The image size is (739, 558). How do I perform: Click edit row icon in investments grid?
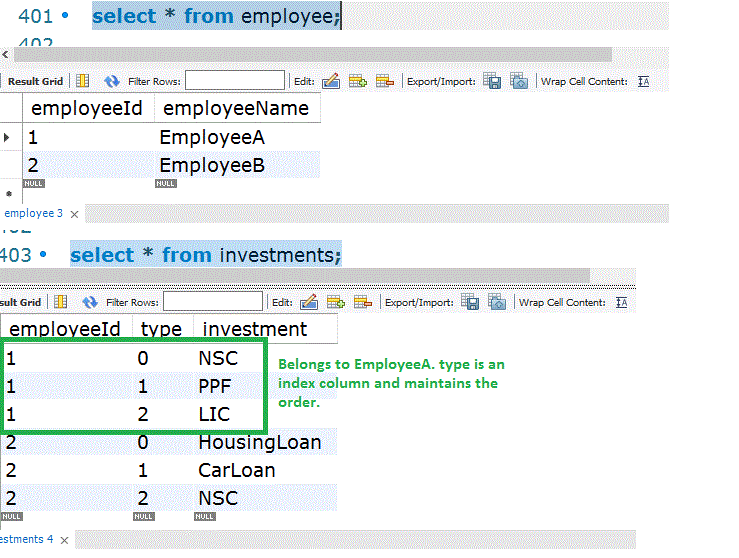click(x=309, y=302)
